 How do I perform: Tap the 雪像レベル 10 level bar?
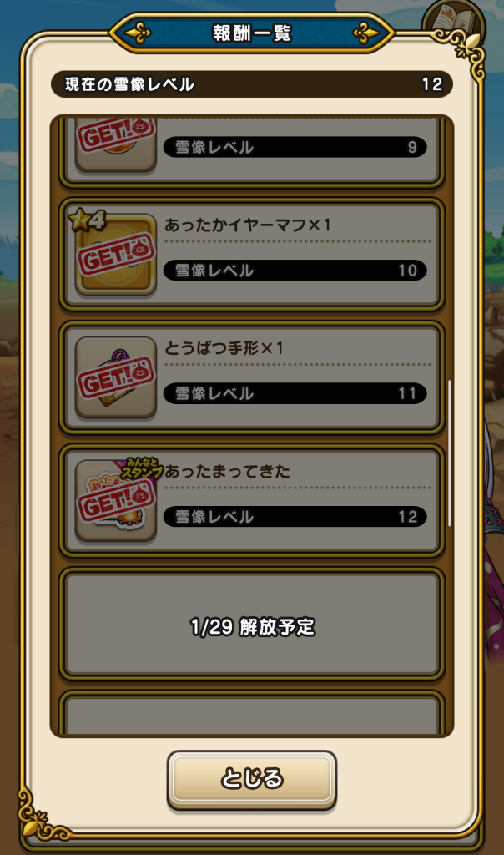point(295,270)
